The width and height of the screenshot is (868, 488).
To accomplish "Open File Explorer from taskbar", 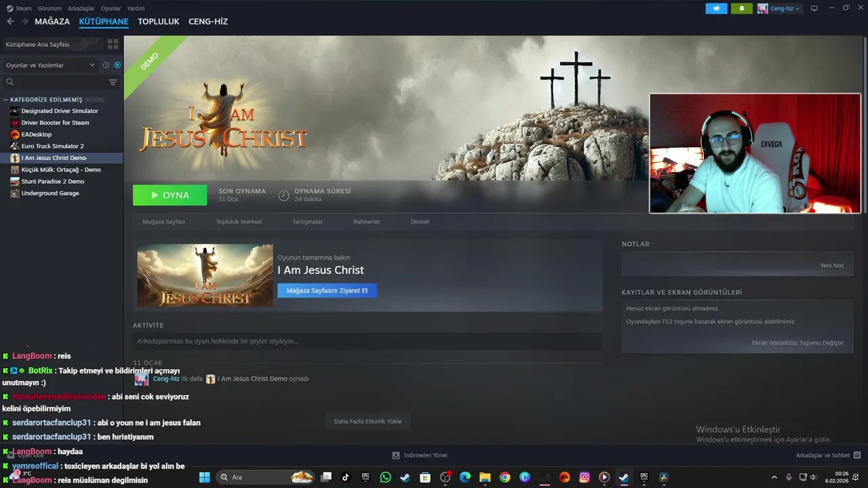I will point(485,477).
